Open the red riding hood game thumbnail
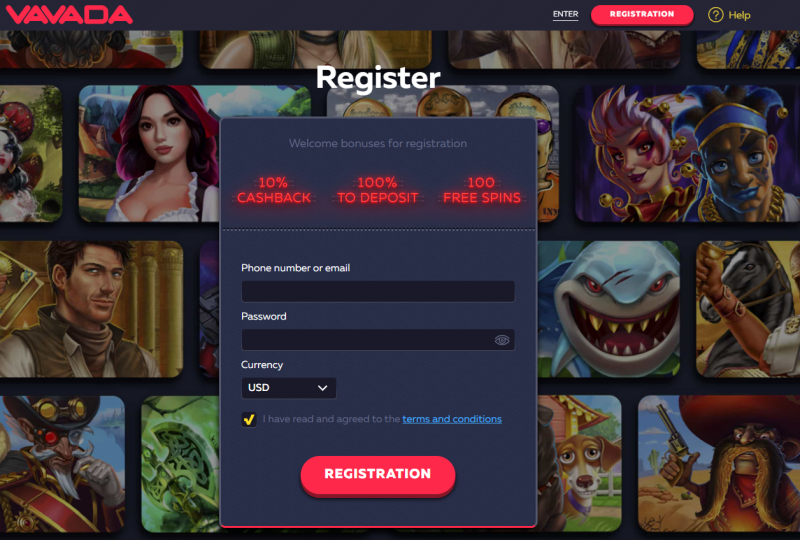 [x=149, y=154]
